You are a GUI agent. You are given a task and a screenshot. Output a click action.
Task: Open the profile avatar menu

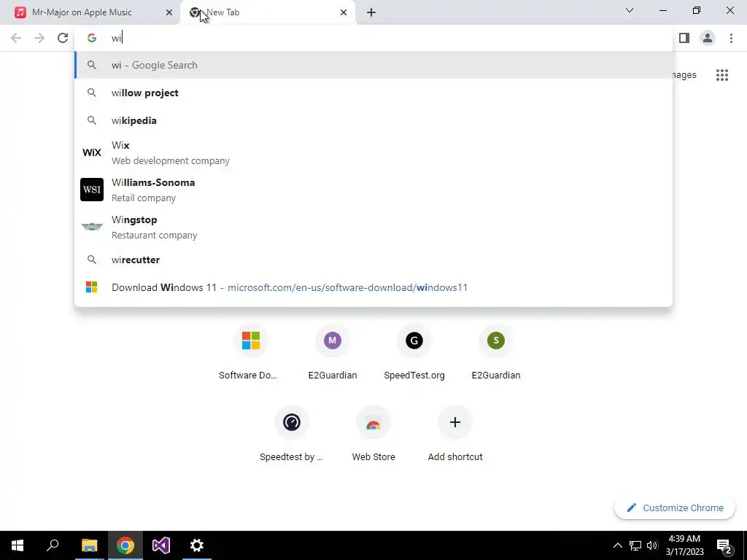point(708,38)
